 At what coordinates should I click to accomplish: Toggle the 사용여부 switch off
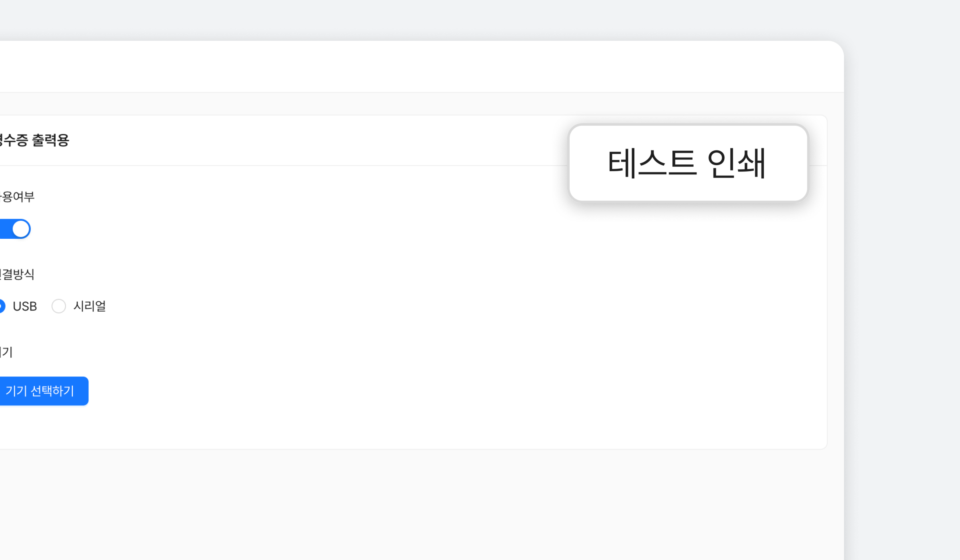pos(15,229)
